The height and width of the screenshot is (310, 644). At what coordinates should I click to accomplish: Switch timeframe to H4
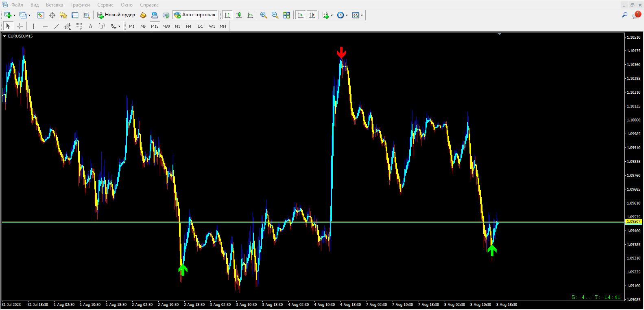pos(189,26)
